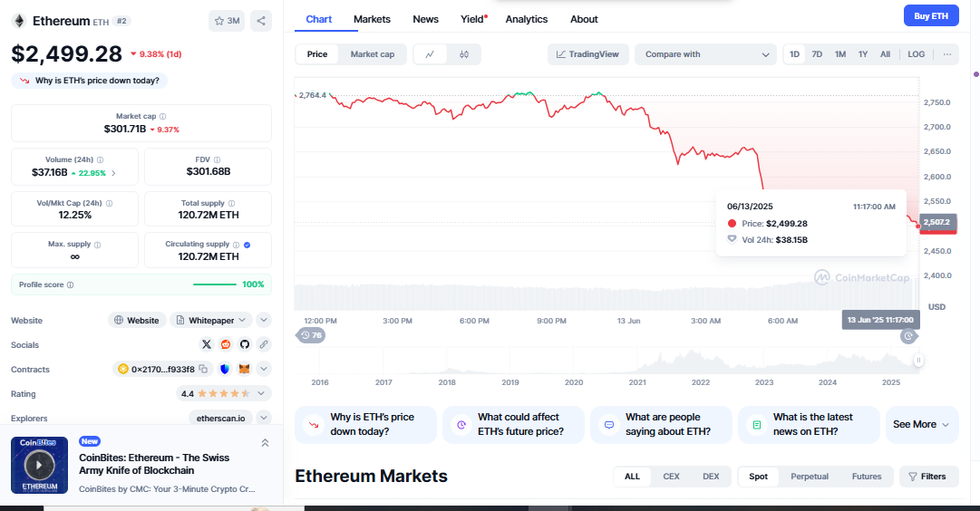Open chart more options ellipsis
The image size is (980, 511).
[947, 54]
